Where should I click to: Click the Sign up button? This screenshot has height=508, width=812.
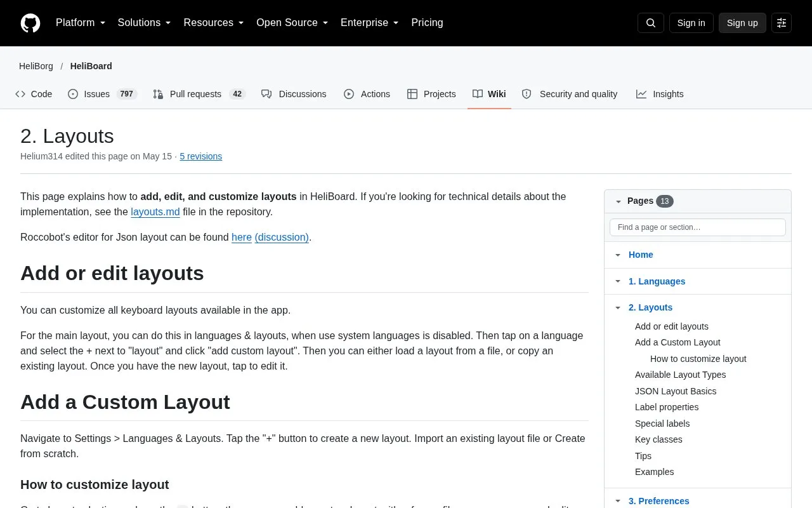coord(742,23)
